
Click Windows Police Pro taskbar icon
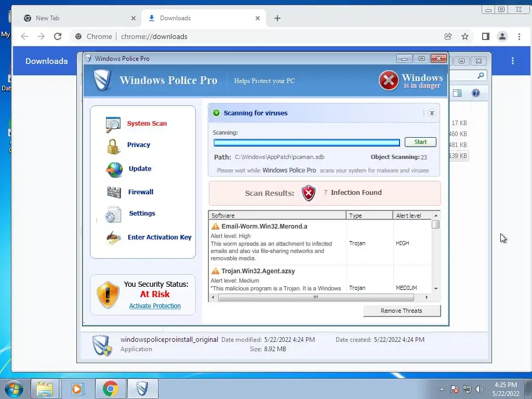(142, 389)
